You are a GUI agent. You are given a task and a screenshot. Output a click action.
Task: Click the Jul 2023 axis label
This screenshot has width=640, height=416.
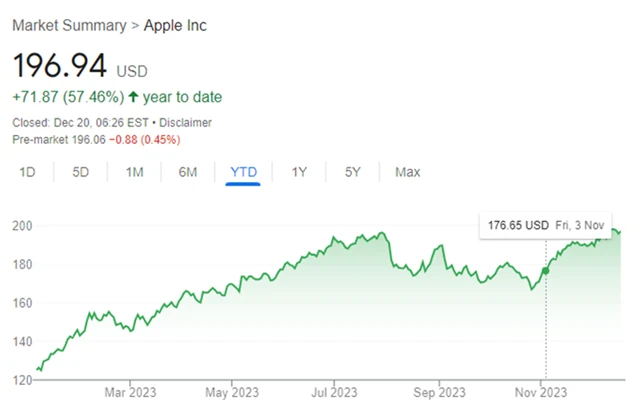pyautogui.click(x=333, y=392)
